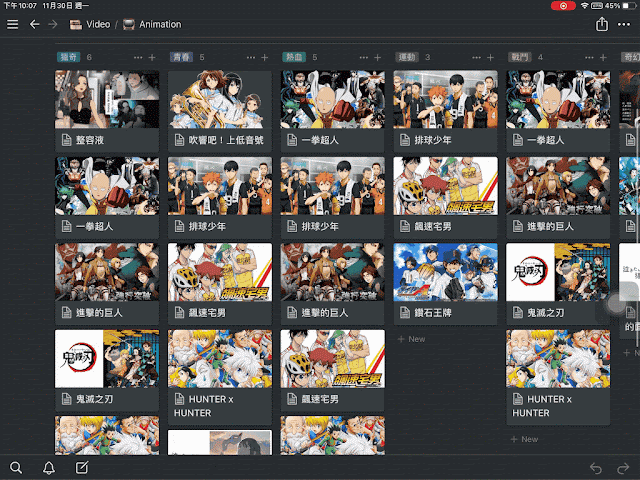Screen dimensions: 640x480
Task: Open the 吹響吧！上低音號 card
Action: point(220,111)
